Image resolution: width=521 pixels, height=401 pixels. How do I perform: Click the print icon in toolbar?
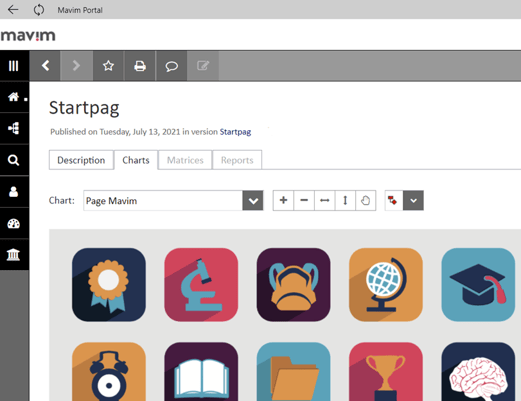click(140, 66)
